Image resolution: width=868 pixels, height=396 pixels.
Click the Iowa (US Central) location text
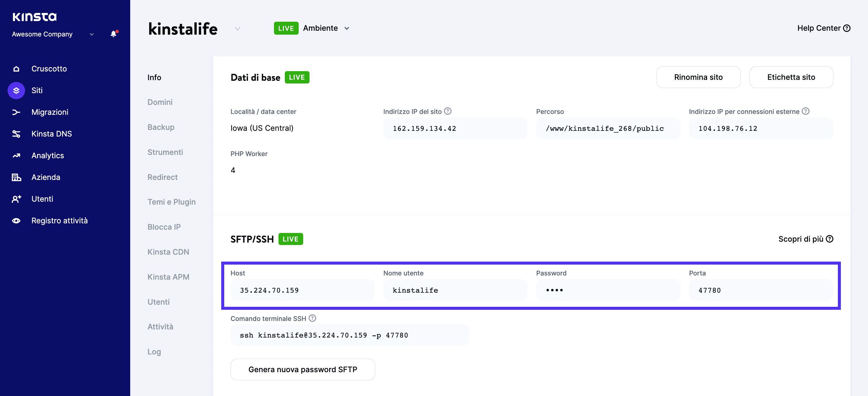tap(262, 128)
